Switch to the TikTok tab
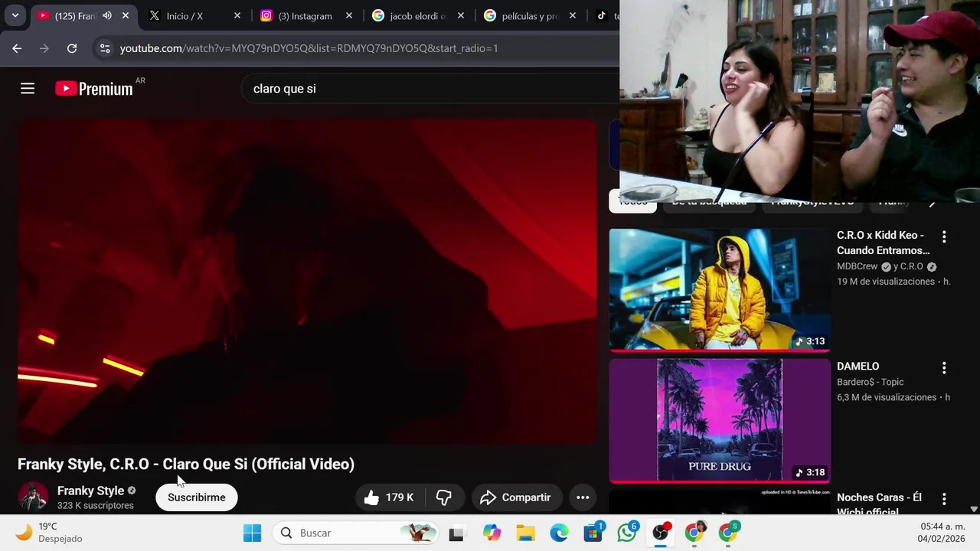Viewport: 980px width, 551px height. click(606, 15)
